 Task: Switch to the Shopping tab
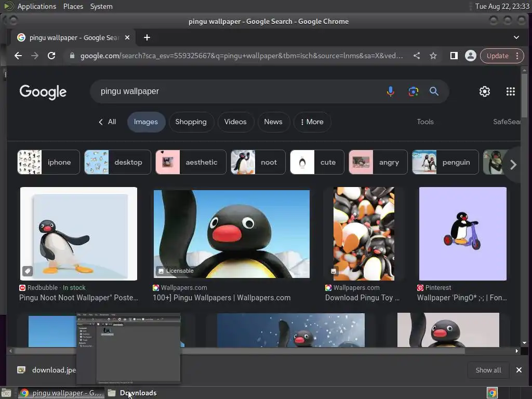click(x=191, y=122)
